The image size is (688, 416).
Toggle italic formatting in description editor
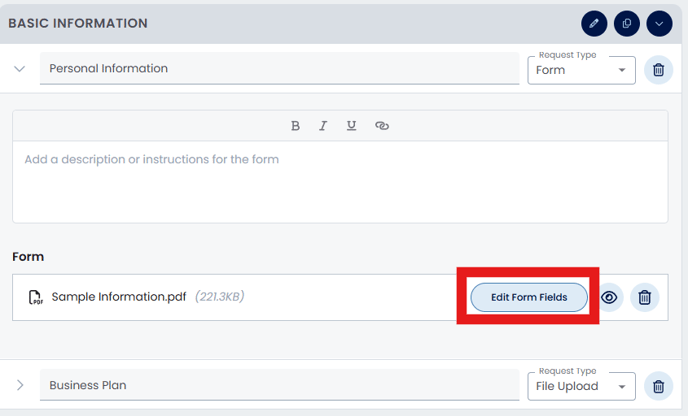[323, 126]
